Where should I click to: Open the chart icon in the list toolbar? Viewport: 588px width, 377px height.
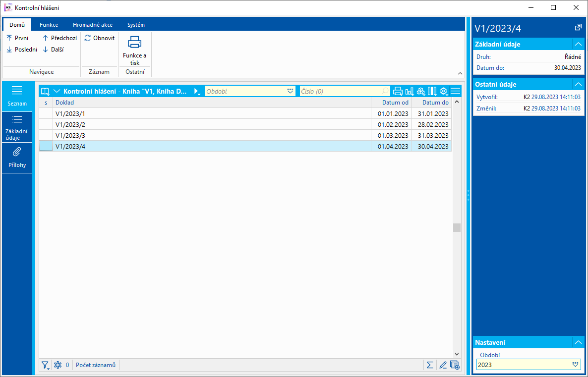click(x=410, y=91)
